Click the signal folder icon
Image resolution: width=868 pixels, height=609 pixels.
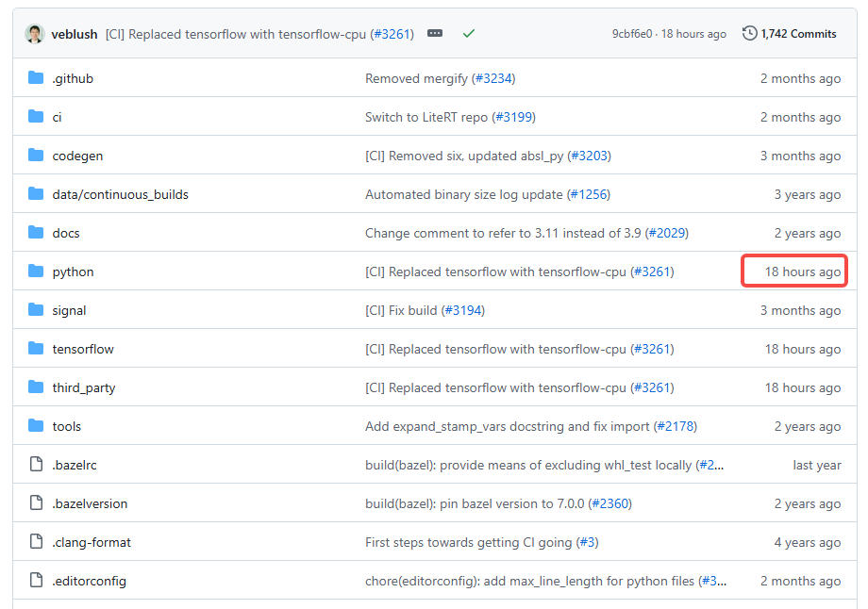(x=36, y=310)
